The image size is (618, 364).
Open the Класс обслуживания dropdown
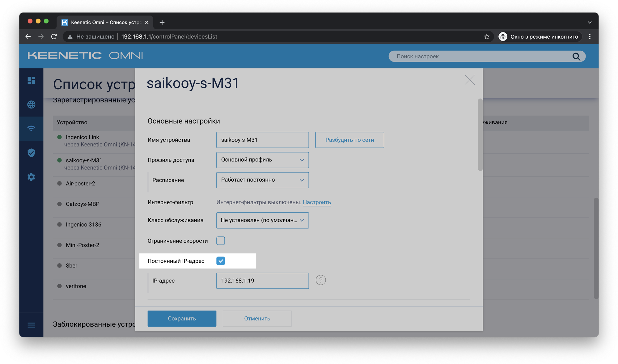[x=262, y=220]
